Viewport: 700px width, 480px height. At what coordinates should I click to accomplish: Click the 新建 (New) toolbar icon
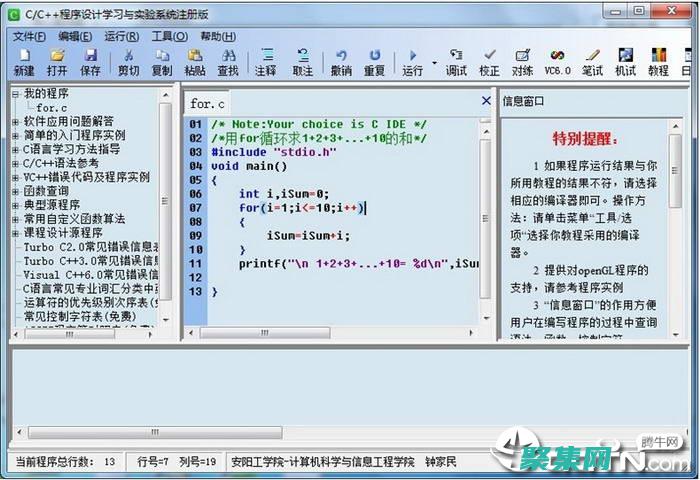pyautogui.click(x=24, y=56)
